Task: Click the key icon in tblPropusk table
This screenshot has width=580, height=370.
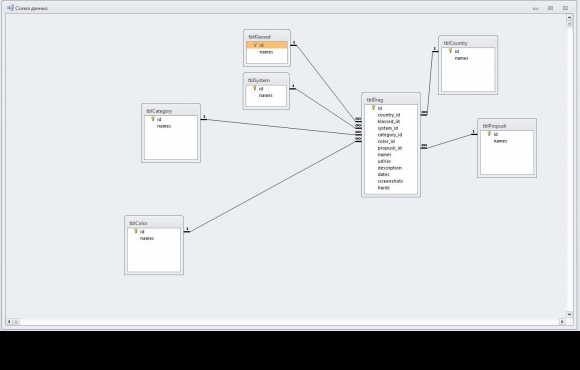Action: (489, 134)
